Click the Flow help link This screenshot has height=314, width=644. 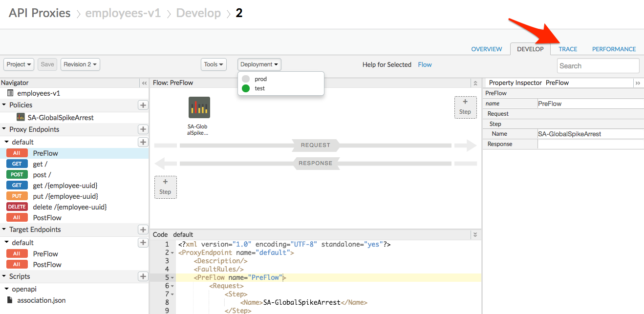(425, 64)
